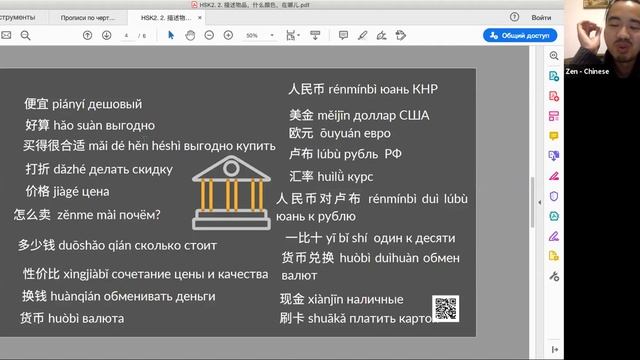The image size is (640, 360).
Task: Open the Protect shield sidebar tool
Action: click(554, 196)
